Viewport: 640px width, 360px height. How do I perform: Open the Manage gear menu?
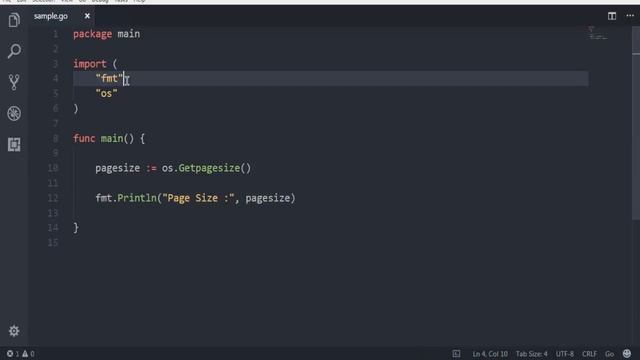click(x=14, y=331)
